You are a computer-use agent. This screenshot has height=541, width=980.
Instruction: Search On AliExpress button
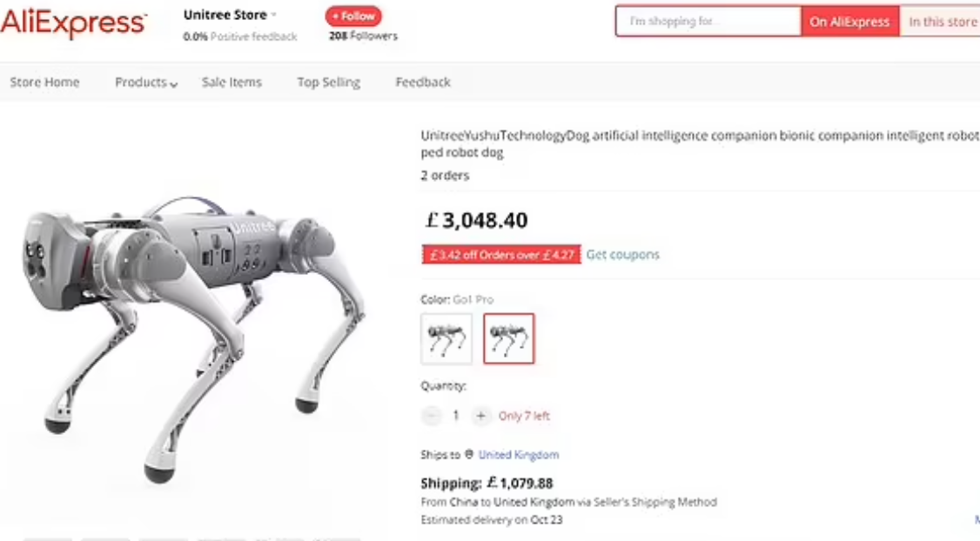(850, 21)
